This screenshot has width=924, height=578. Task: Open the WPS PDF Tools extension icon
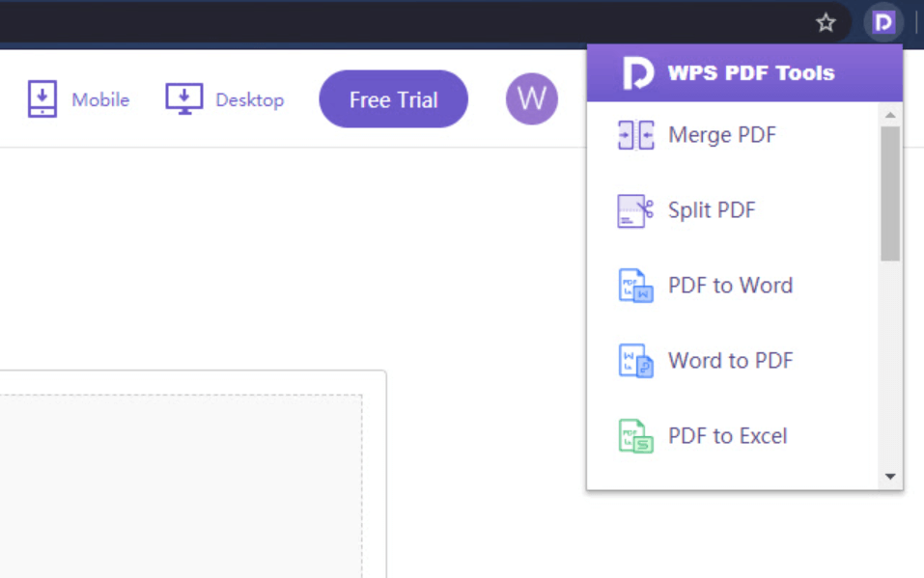click(x=882, y=22)
